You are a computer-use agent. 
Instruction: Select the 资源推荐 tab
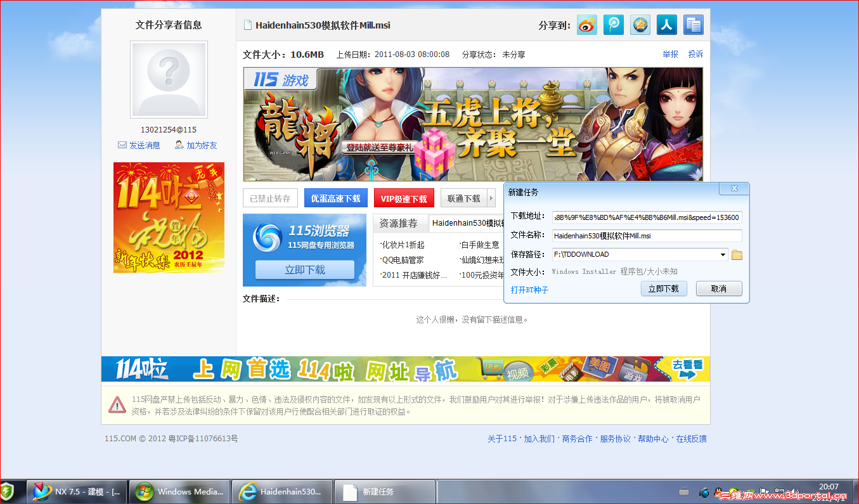pyautogui.click(x=399, y=224)
